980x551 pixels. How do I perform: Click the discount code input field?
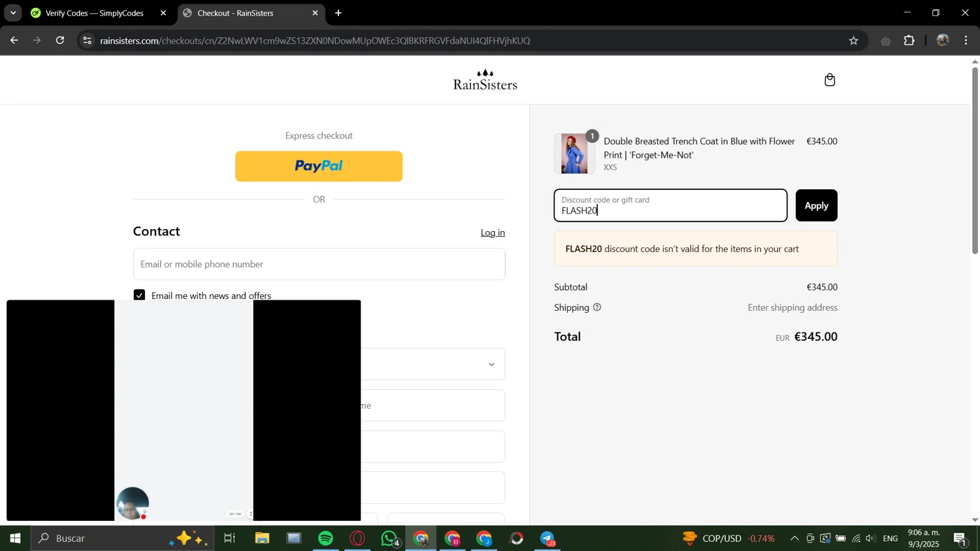pyautogui.click(x=670, y=206)
